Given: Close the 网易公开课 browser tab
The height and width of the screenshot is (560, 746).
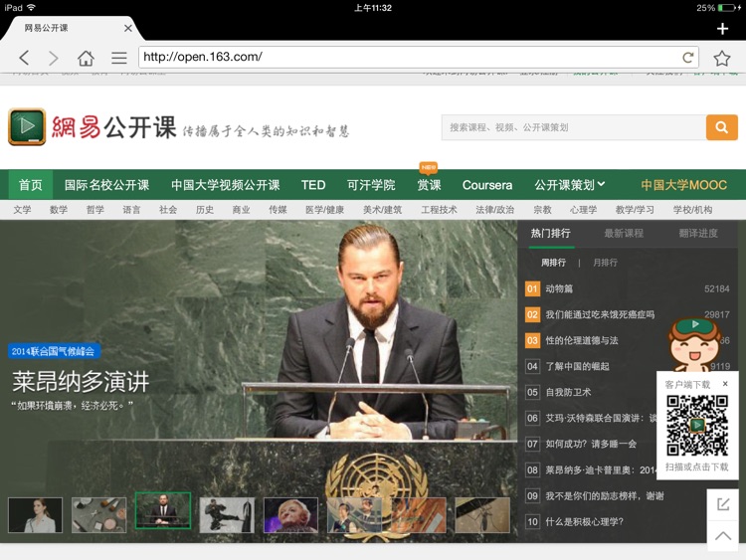Looking at the screenshot, I should coord(128,29).
